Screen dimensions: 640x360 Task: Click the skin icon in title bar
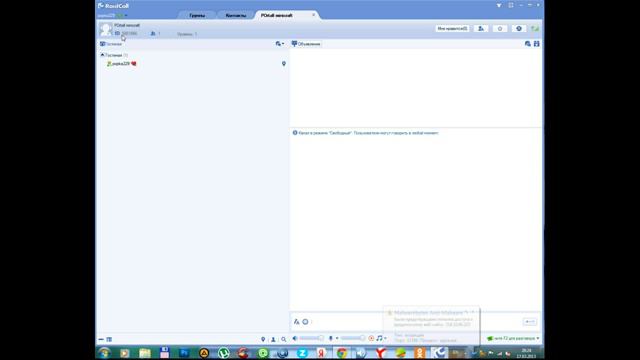click(511, 5)
